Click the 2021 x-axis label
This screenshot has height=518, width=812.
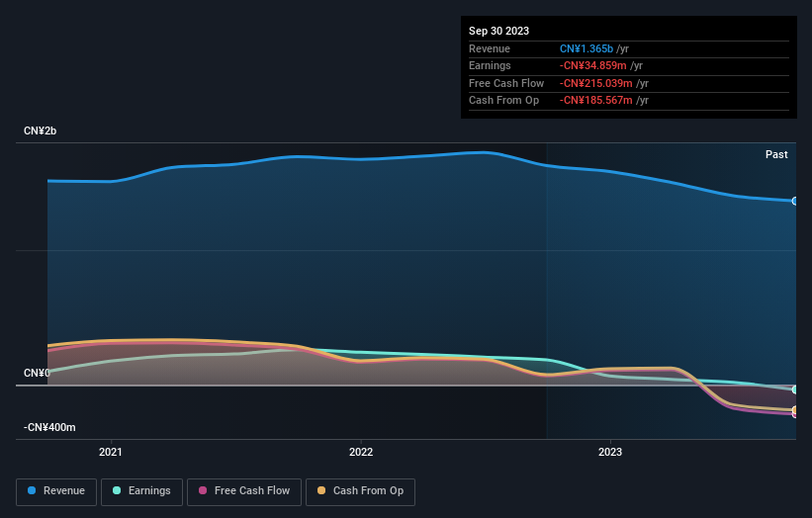[111, 453]
